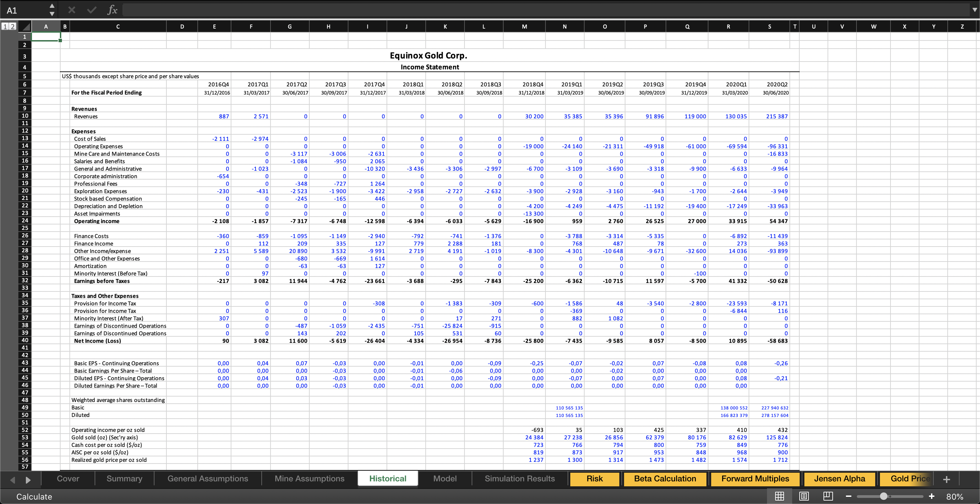Select Revenues value 215 387
This screenshot has height=504, width=980.
click(777, 116)
